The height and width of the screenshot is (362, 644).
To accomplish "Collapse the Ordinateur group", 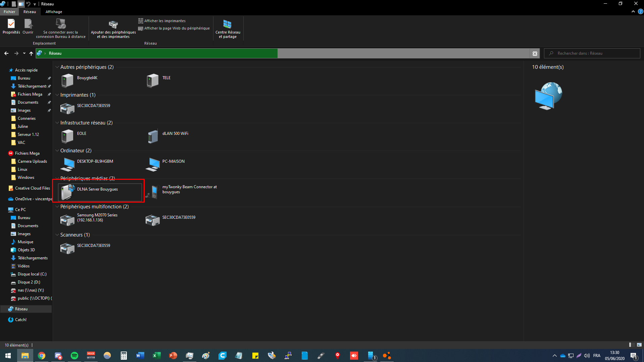I will tap(57, 151).
